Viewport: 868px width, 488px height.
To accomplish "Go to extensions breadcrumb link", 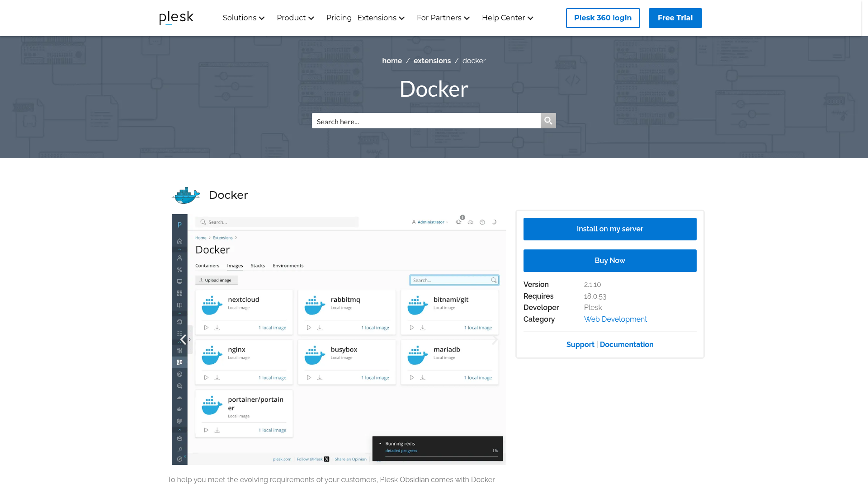I will [x=432, y=61].
